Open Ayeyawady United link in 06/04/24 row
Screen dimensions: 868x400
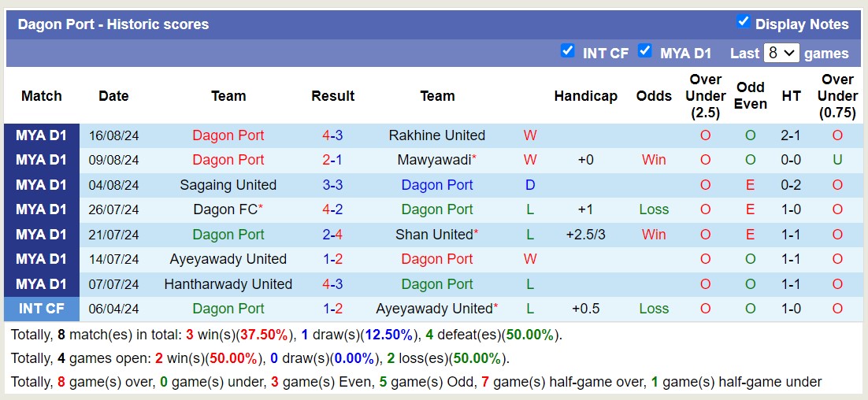[x=434, y=309]
